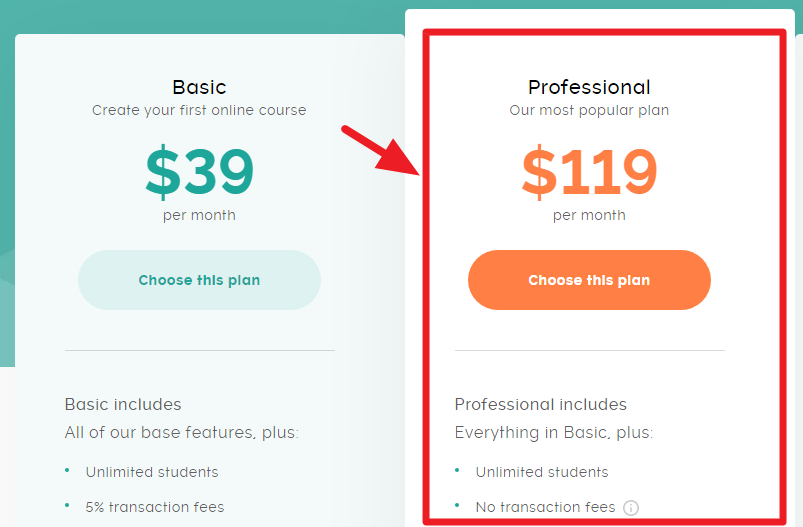The width and height of the screenshot is (803, 527).
Task: Click the $119 price text
Action: [589, 172]
